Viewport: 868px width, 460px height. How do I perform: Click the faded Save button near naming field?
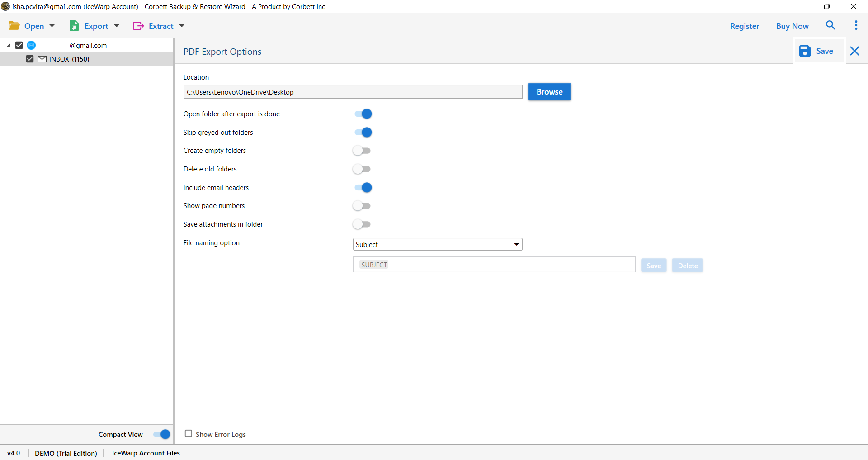tap(654, 266)
